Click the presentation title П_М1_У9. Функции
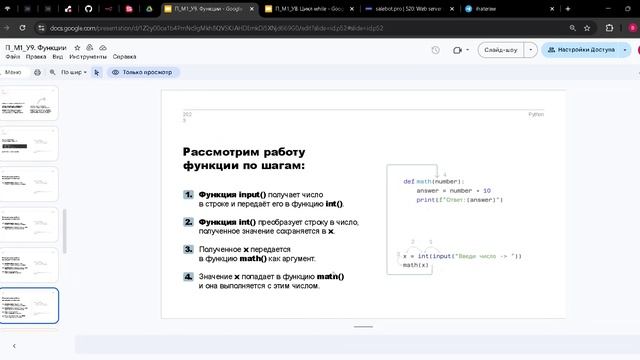The image size is (640, 360). [36, 48]
